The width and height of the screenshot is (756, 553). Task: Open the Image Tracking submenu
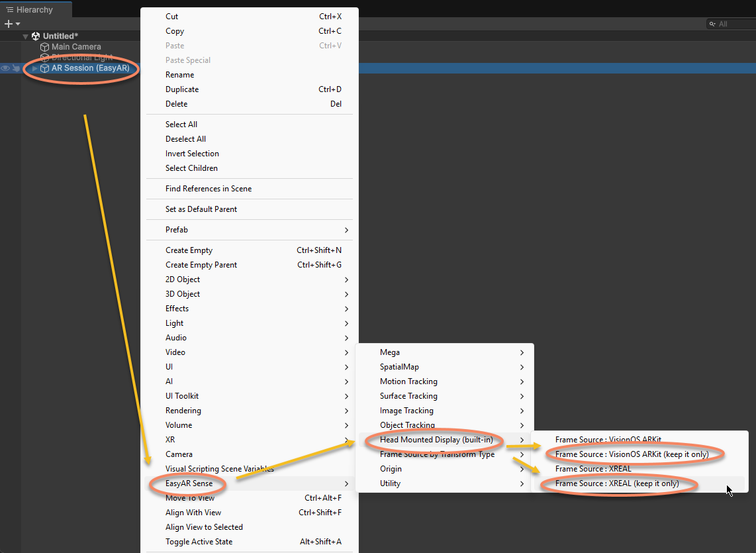[406, 411]
